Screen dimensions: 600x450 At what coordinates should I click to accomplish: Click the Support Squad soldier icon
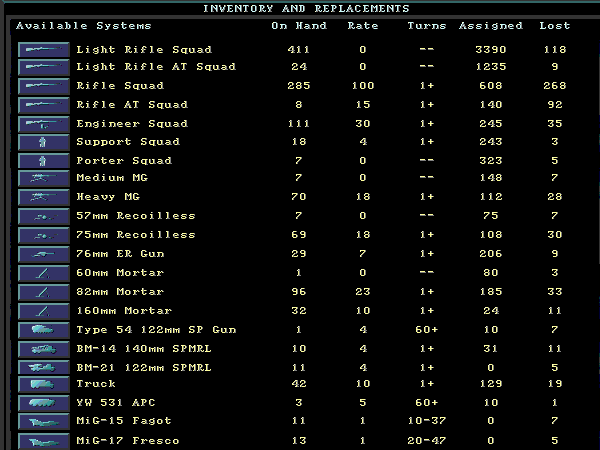click(x=44, y=142)
